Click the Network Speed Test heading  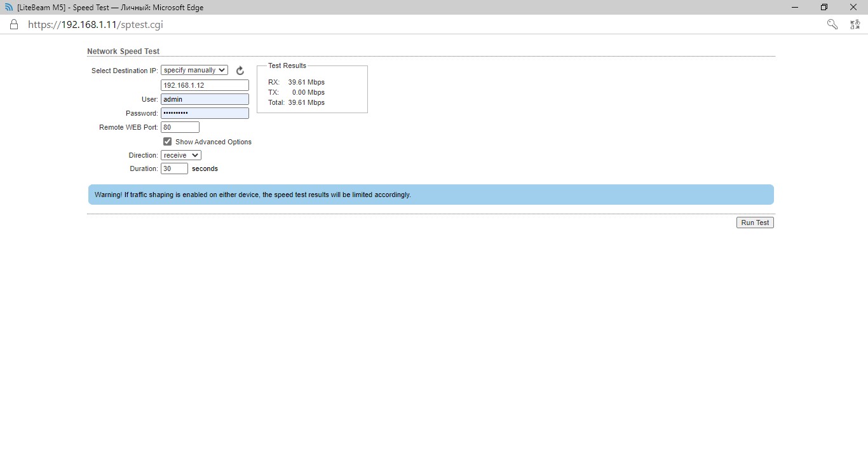coord(123,51)
